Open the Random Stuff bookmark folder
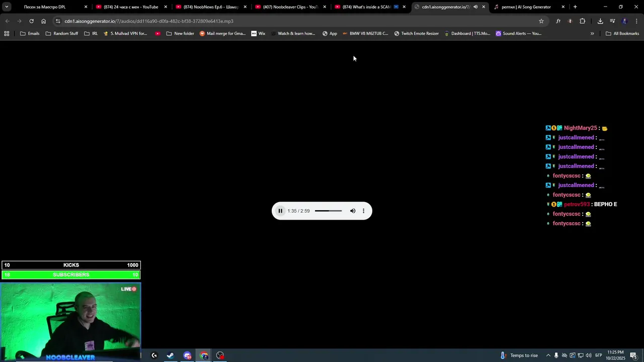This screenshot has width=644, height=362. (x=62, y=34)
